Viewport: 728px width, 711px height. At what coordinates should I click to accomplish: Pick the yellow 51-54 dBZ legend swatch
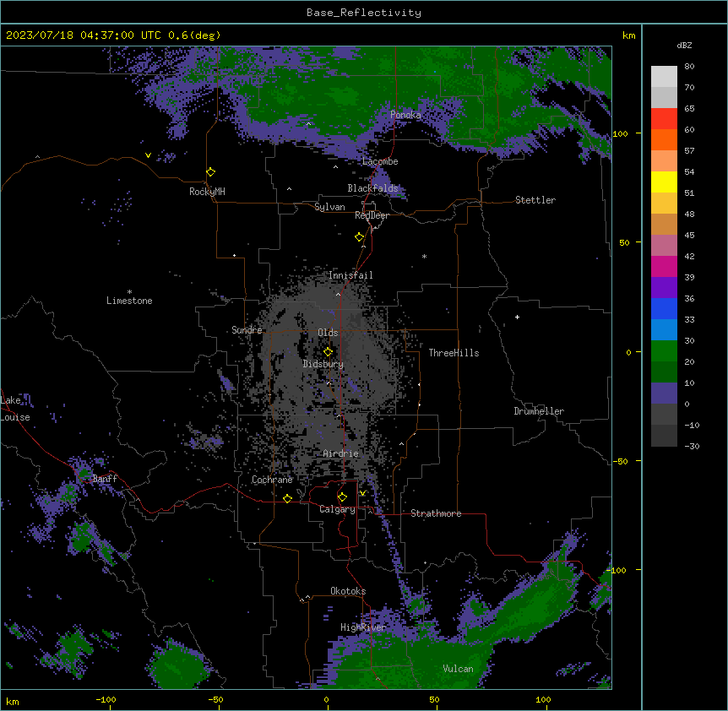click(664, 182)
